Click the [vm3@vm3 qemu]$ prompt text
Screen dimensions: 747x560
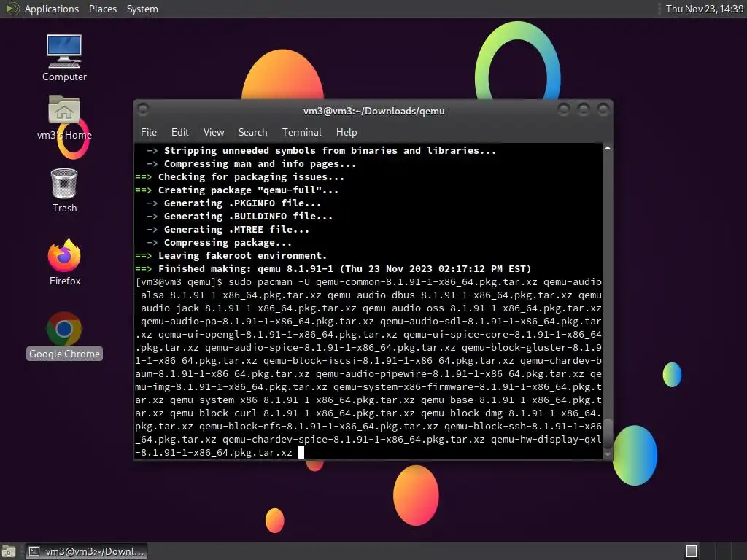(x=179, y=282)
